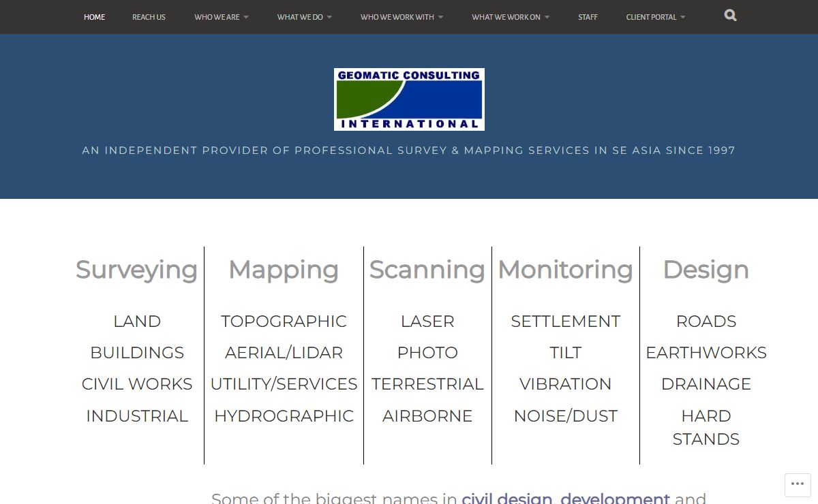Click ROADS under Design

point(706,321)
